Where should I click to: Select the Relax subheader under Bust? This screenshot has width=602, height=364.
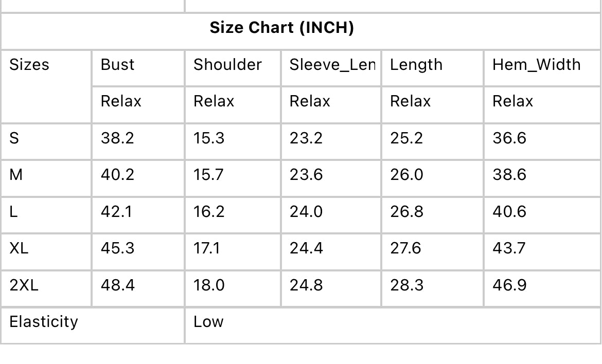click(x=121, y=101)
